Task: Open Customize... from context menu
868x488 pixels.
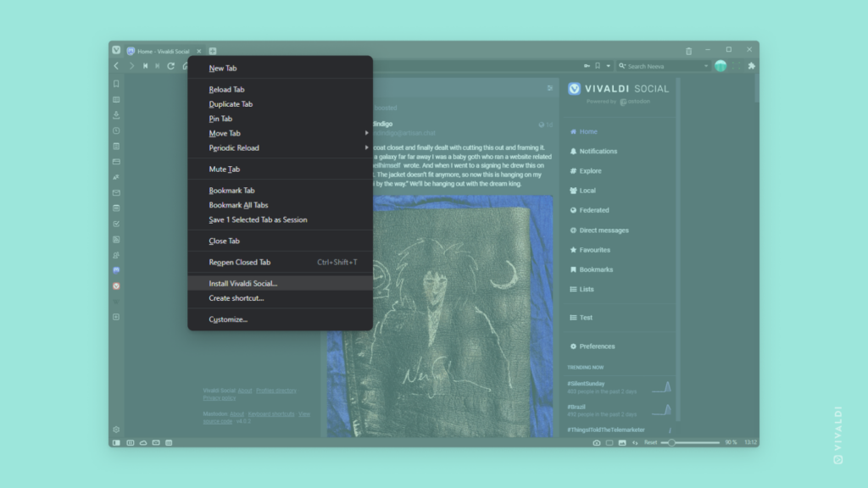Action: 280,319
